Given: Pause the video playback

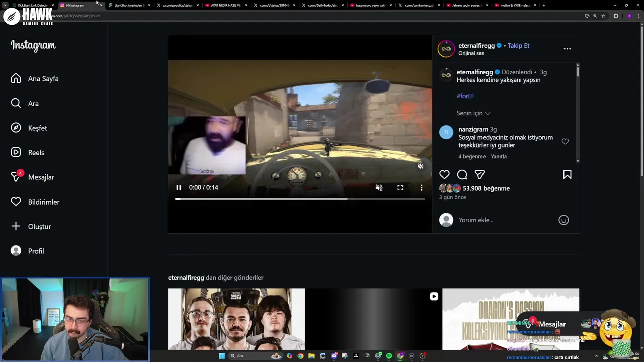Looking at the screenshot, I should [179, 188].
